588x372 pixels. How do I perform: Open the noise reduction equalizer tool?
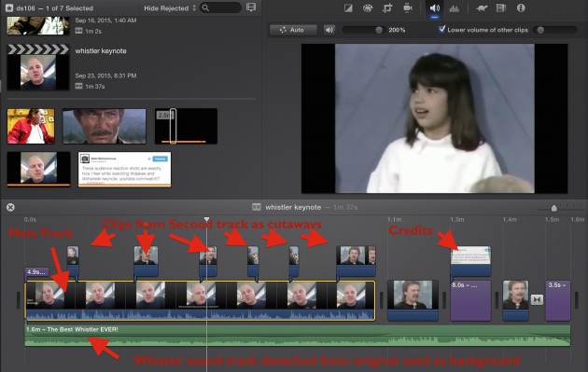[x=455, y=7]
